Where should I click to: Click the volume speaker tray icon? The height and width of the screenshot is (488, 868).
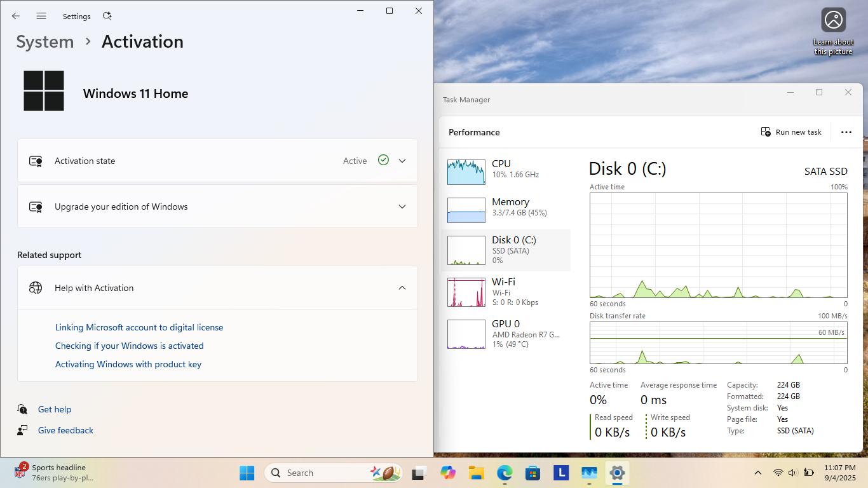tap(792, 473)
